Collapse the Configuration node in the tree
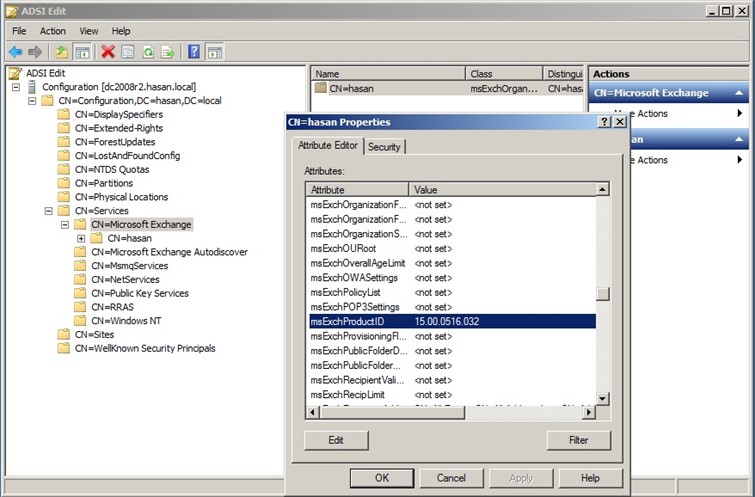The image size is (755, 497). (16, 87)
